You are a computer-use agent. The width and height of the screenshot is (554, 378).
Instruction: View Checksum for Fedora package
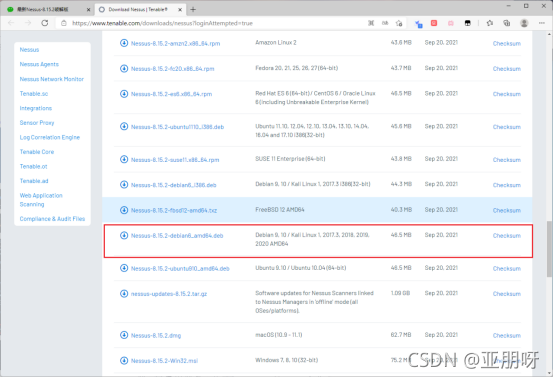pyautogui.click(x=507, y=69)
